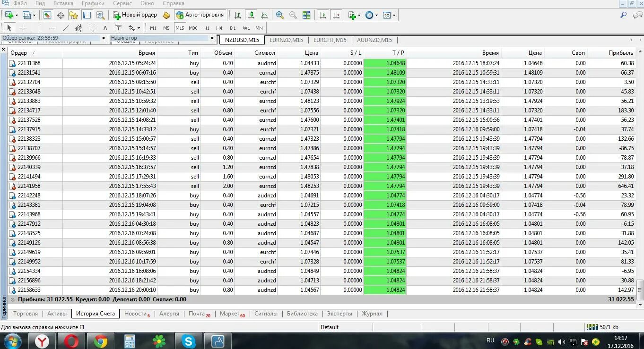Expand the periods clock dropdown arrow
The image size is (644, 349).
376,15
